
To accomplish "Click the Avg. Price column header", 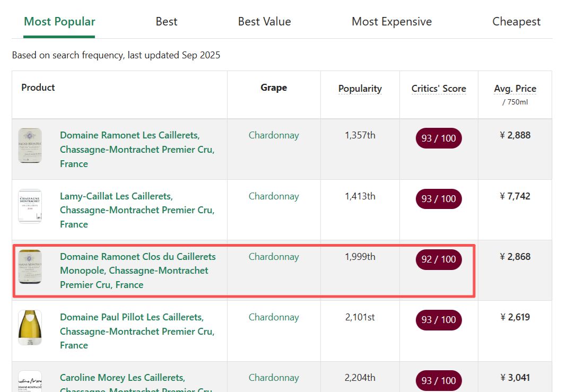I will 515,89.
